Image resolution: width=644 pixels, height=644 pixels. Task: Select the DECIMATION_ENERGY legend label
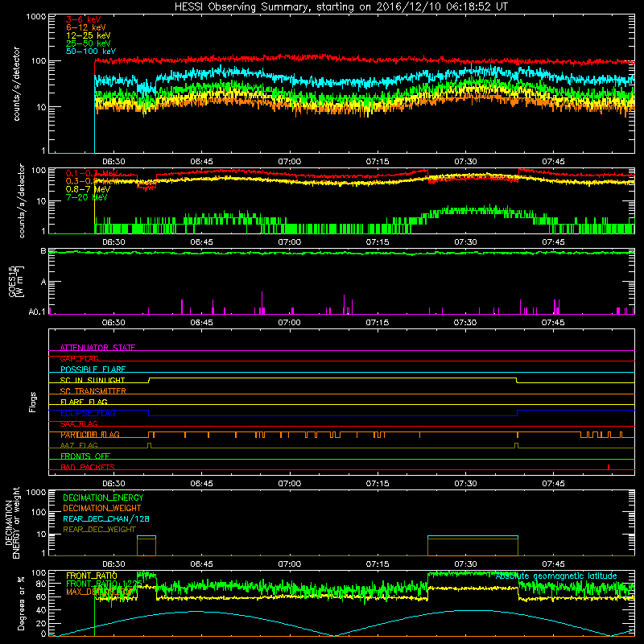coord(103,497)
